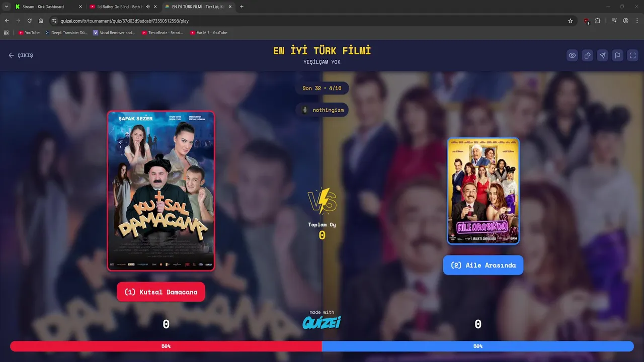Click the quizei.com address bar URL

click(124, 21)
